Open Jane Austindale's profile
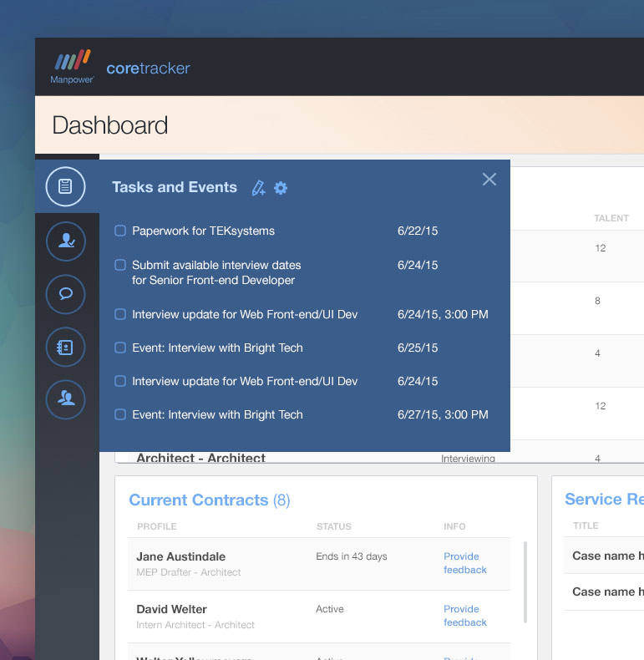Image resolution: width=644 pixels, height=660 pixels. click(x=181, y=556)
